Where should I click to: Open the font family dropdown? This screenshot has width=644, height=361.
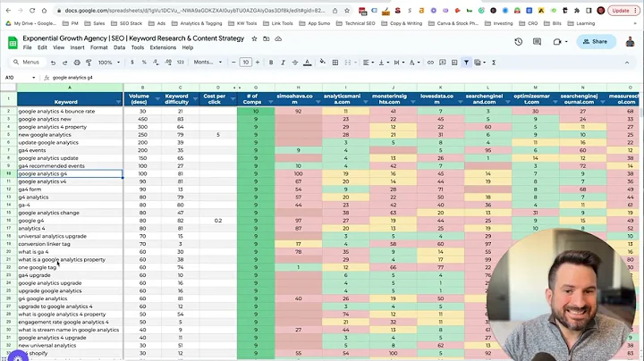click(208, 63)
